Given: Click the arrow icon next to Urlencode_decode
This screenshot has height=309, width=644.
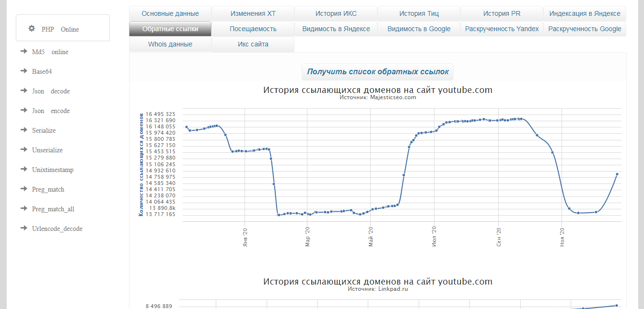Looking at the screenshot, I should [23, 228].
